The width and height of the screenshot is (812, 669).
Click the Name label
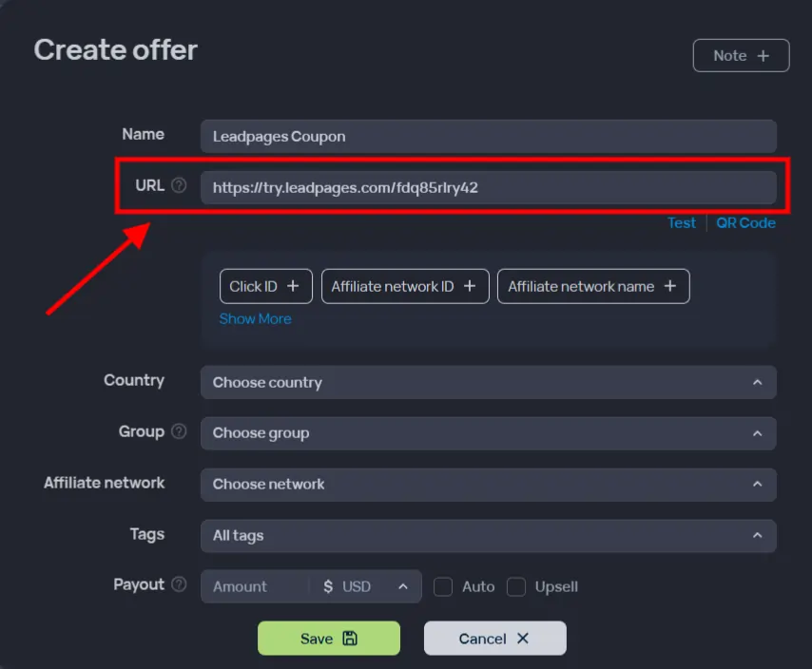click(143, 135)
